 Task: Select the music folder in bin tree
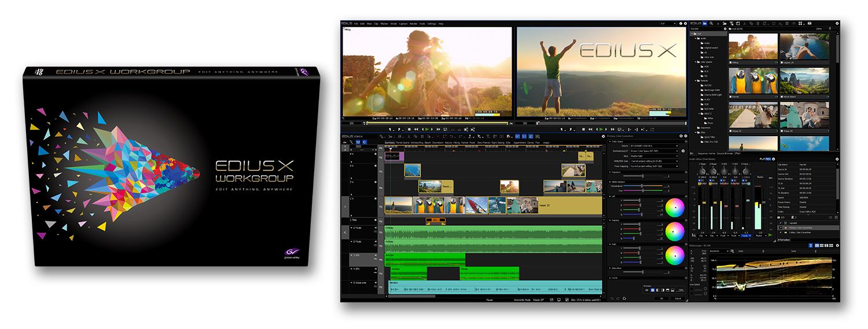click(x=707, y=43)
